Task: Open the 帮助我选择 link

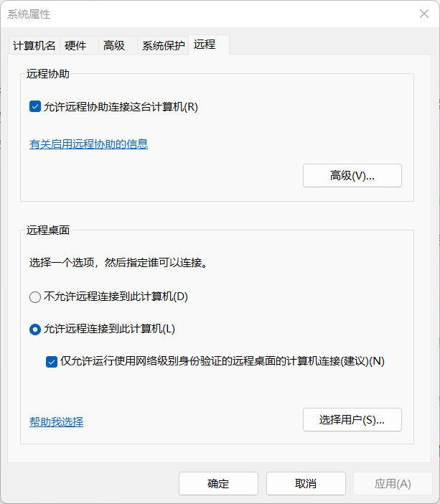Action: [x=56, y=421]
